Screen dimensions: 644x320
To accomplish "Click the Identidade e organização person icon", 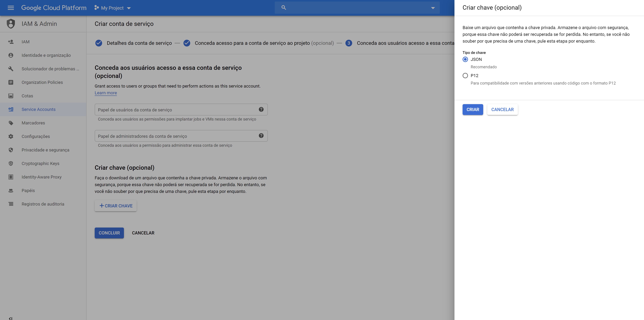I will click(x=11, y=55).
